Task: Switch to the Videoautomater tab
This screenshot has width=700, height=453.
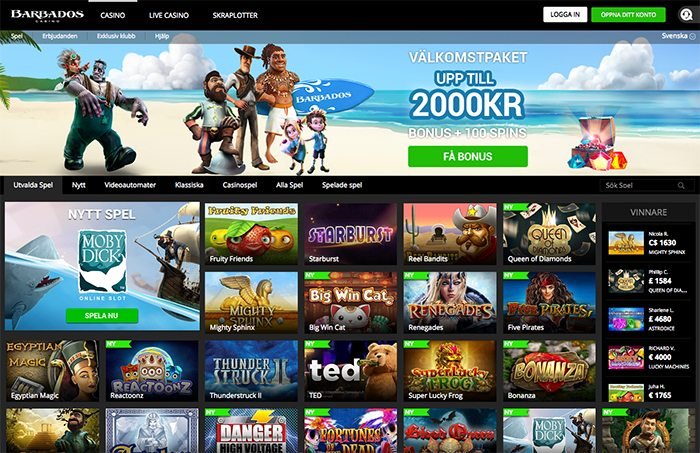Action: click(130, 185)
